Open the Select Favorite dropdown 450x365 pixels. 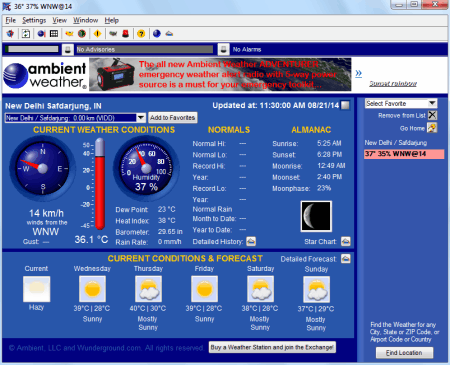[401, 103]
